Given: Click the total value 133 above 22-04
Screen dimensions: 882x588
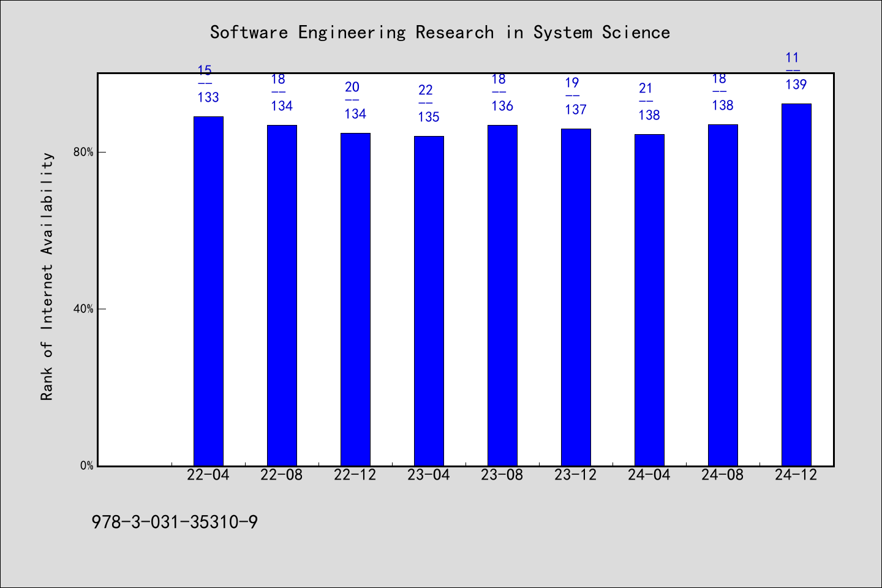Looking at the screenshot, I should tap(208, 97).
